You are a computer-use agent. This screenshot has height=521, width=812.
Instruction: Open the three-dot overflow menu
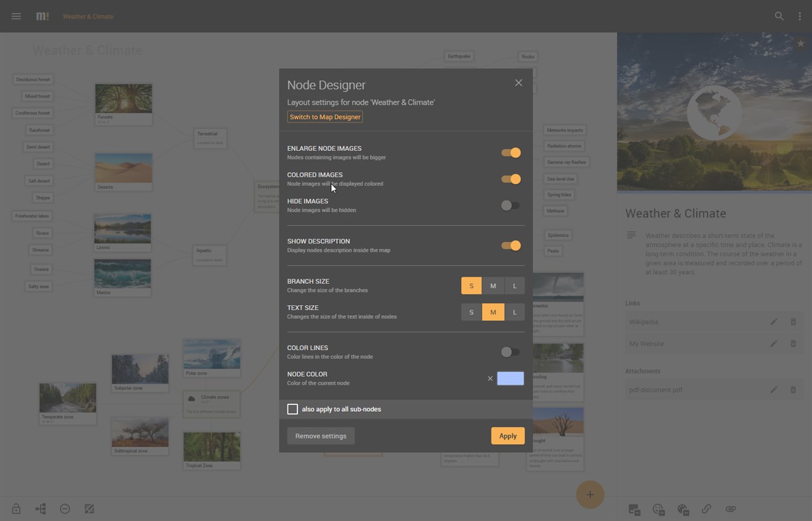pyautogui.click(x=801, y=16)
